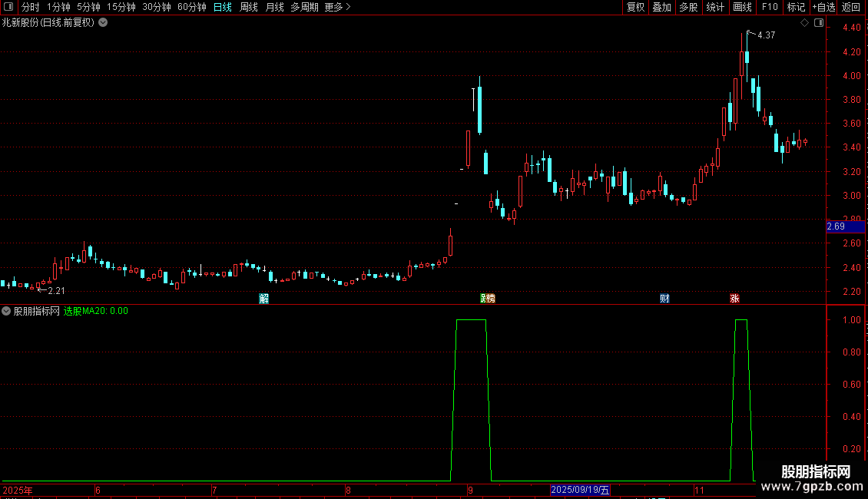Open F10 company information
This screenshot has height=499, width=868.
[770, 7]
